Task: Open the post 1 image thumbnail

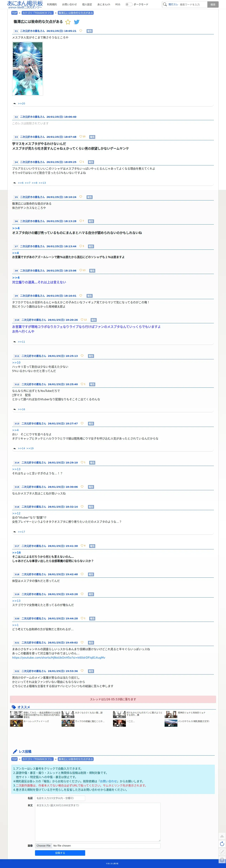Action: [x=28, y=69]
